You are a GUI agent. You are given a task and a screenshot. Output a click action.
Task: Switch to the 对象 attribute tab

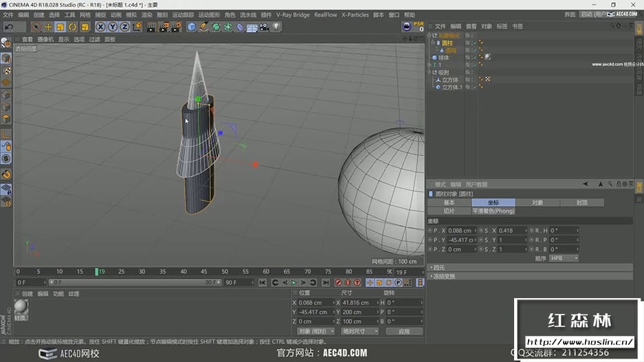[x=537, y=203]
